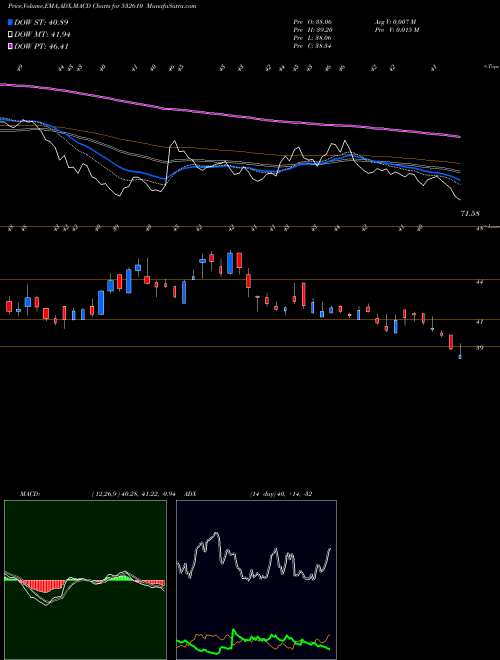The width and height of the screenshot is (500, 660).
Task: Click the last blue candlestick below 39
Action: pyautogui.click(x=460, y=356)
